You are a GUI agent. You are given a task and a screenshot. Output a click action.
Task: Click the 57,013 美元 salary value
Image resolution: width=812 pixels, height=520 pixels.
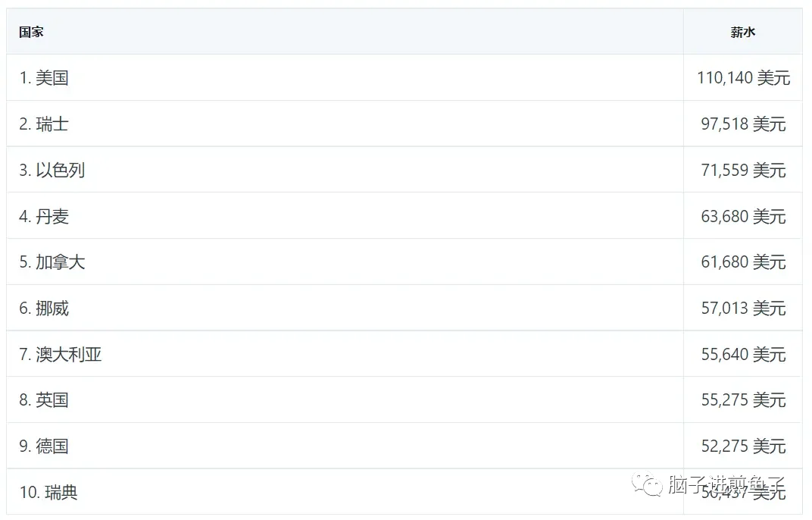coord(743,308)
